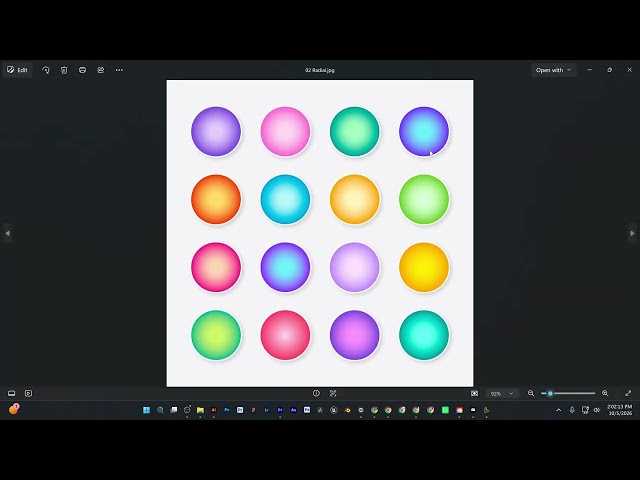Show hidden system tray icons
Image resolution: width=640 pixels, height=480 pixels.
[x=559, y=410]
